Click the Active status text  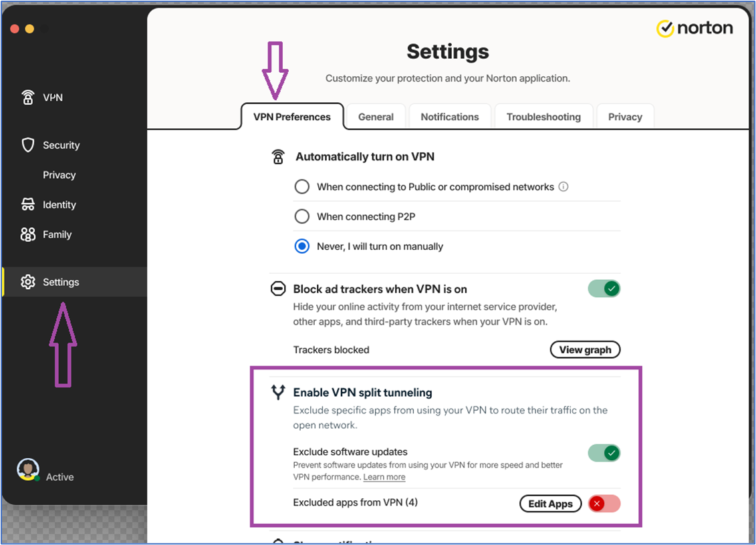coord(59,477)
